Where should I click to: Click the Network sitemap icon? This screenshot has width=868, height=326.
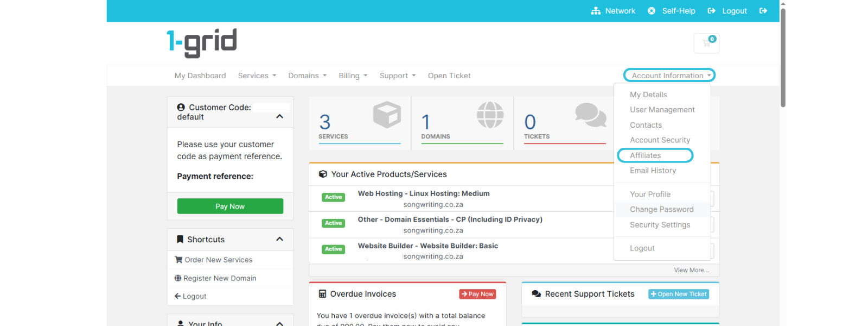coord(596,11)
